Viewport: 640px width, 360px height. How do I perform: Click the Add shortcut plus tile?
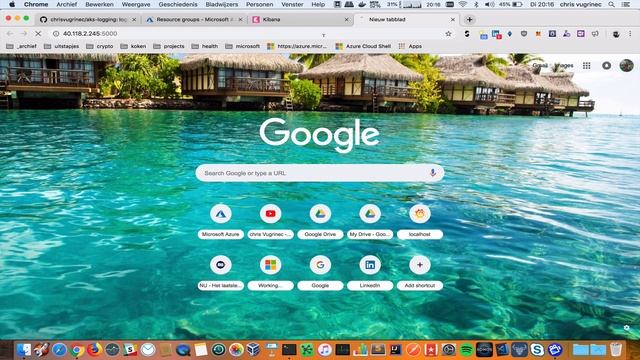pos(420,272)
